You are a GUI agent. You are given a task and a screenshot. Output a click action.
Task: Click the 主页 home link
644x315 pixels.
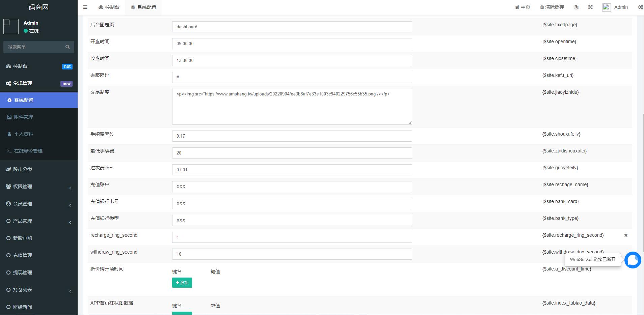coord(522,7)
